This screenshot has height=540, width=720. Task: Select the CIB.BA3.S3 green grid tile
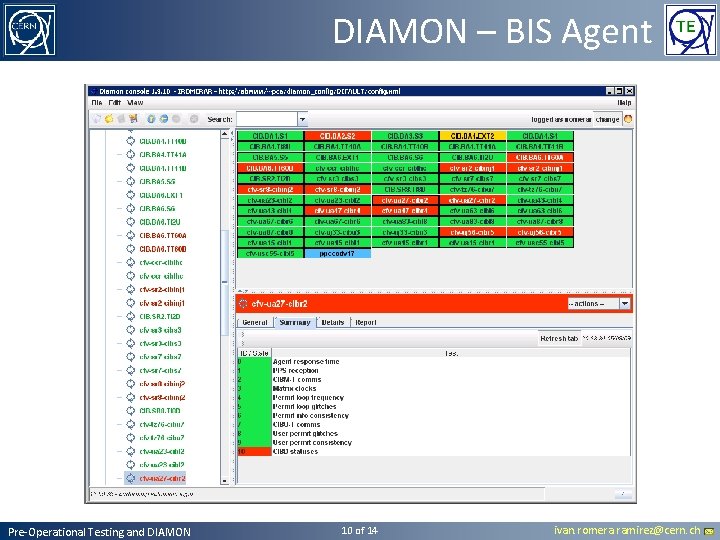coord(405,136)
